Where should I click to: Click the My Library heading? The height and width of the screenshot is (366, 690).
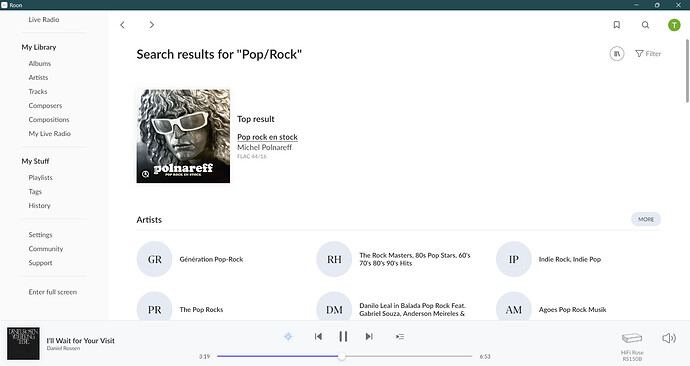pos(39,47)
